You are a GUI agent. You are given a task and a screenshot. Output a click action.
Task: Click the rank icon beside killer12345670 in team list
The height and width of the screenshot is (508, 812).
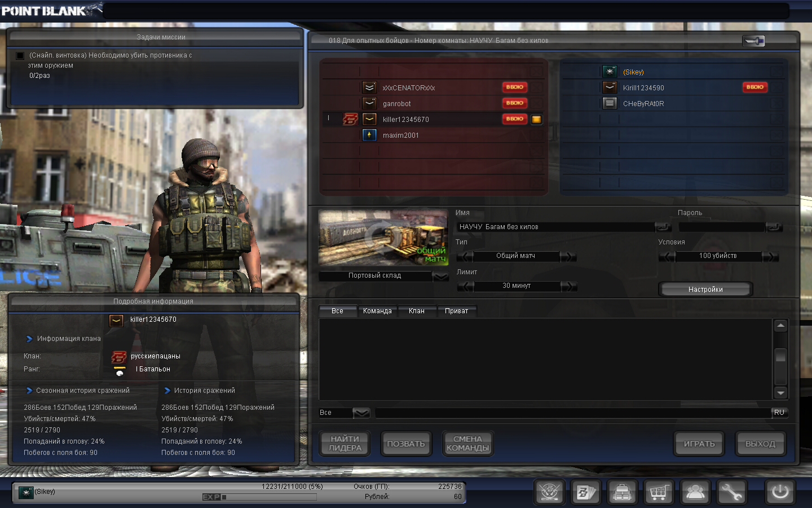tap(369, 119)
